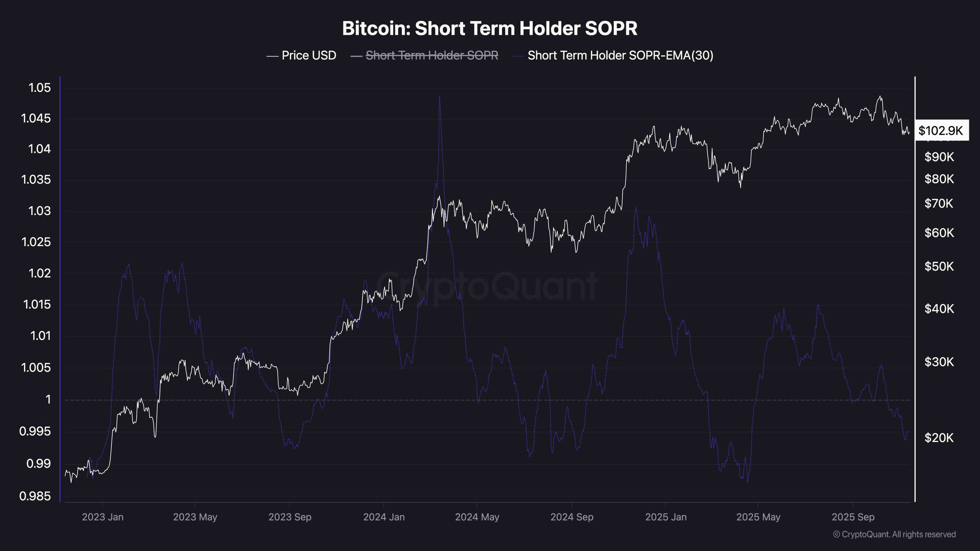Click the 2025 Sep date label

coord(853,517)
